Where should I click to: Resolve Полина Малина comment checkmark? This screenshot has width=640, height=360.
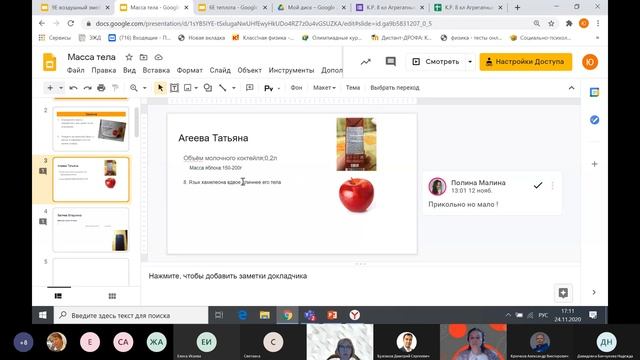(538, 186)
